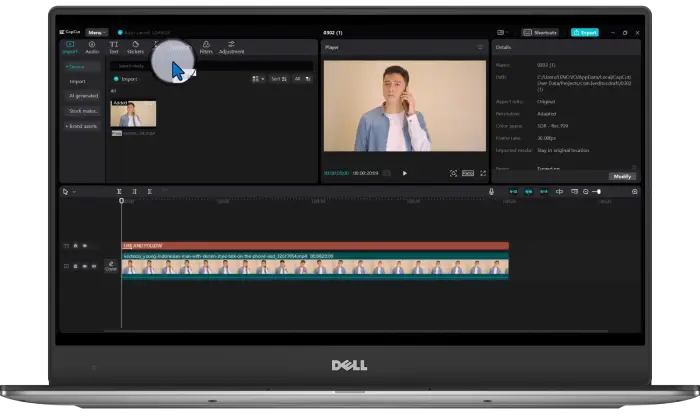This screenshot has height=417, width=700.
Task: Open the Import media tab
Action: (x=70, y=47)
